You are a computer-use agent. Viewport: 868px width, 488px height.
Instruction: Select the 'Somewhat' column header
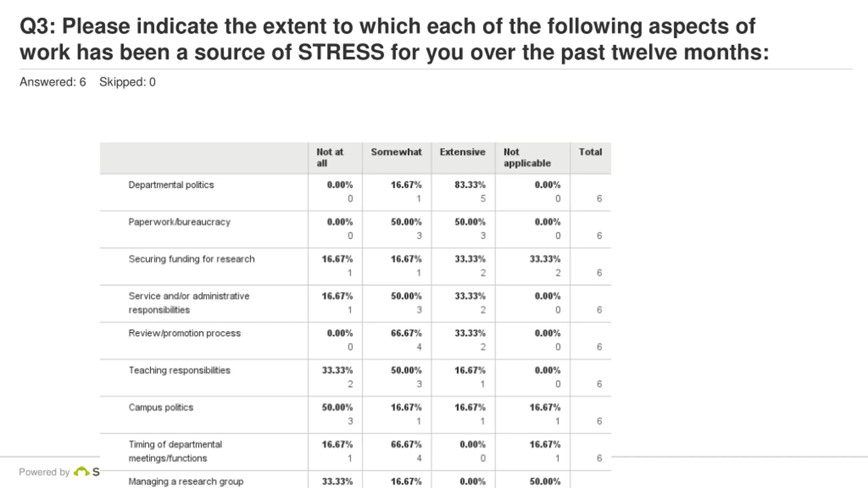click(x=396, y=152)
